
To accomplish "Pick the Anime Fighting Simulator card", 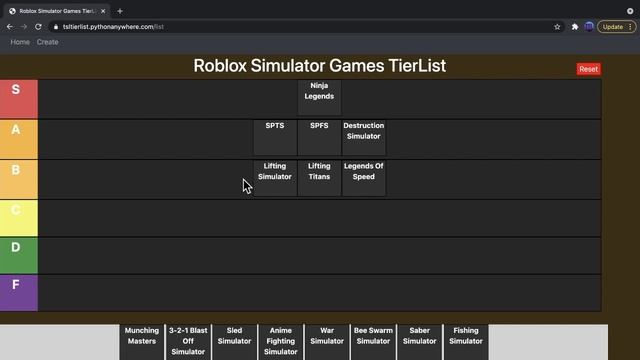I will 281,342.
